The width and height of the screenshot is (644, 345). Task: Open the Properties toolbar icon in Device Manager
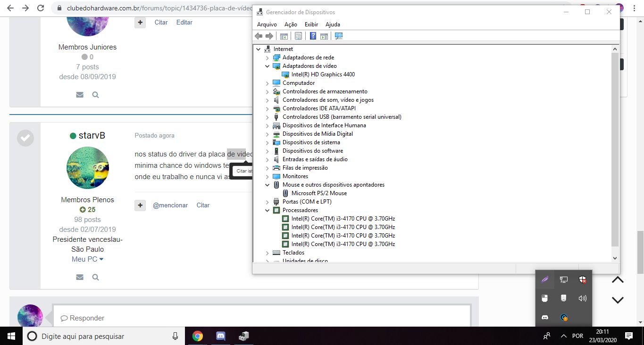[298, 36]
